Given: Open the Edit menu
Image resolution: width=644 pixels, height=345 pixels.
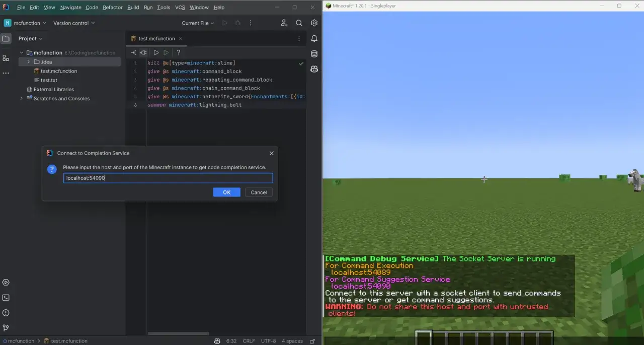Looking at the screenshot, I should pyautogui.click(x=34, y=8).
